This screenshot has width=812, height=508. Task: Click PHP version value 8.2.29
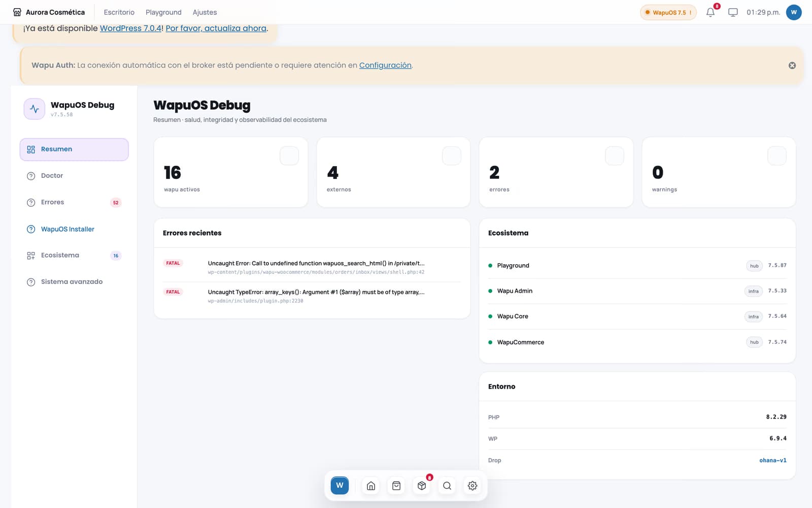[776, 417]
